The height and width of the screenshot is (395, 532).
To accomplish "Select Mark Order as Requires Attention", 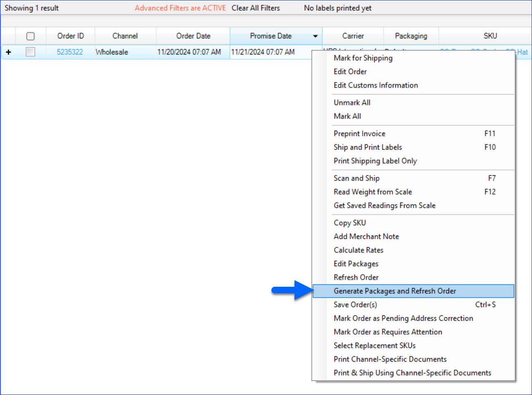I will pos(387,332).
